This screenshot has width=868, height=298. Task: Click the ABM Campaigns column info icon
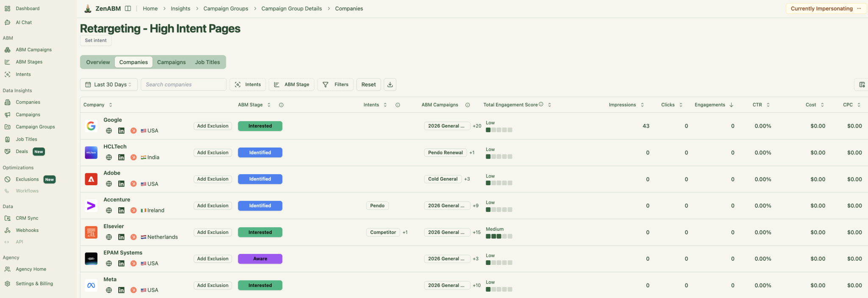pos(467,105)
